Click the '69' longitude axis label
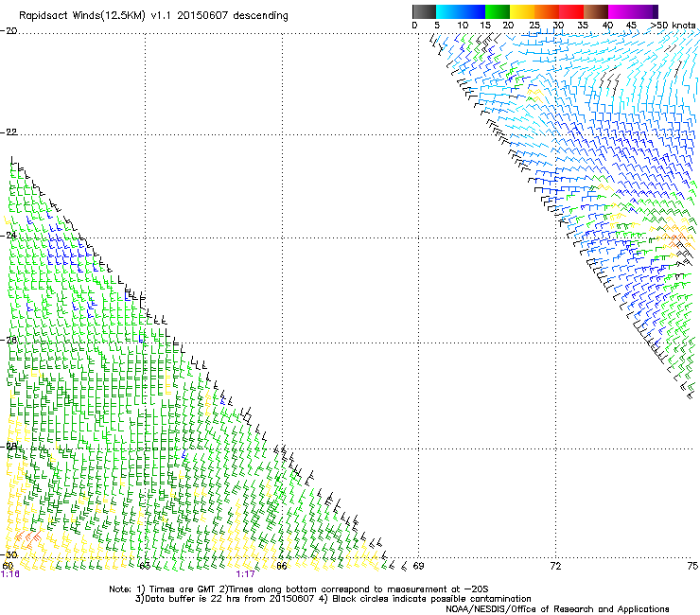The height and width of the screenshot is (615, 700). [x=418, y=566]
